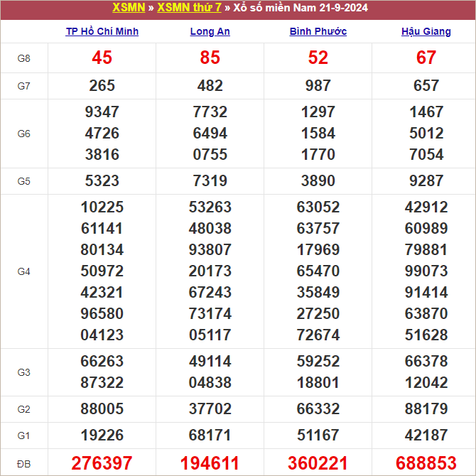The height and width of the screenshot is (476, 476).
Task: Click G1 number 51167
Action: 318,436
